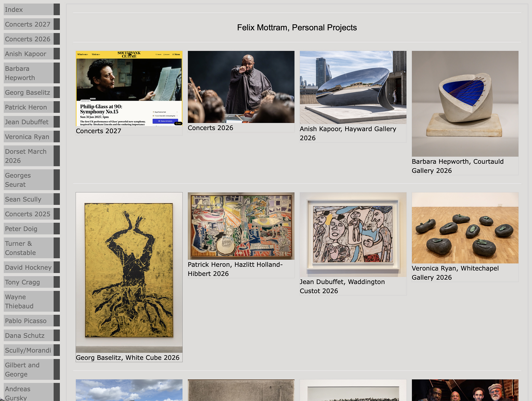
Task: Click the Georg Baselitz, White Cube 2026 caption
Action: (x=128, y=358)
